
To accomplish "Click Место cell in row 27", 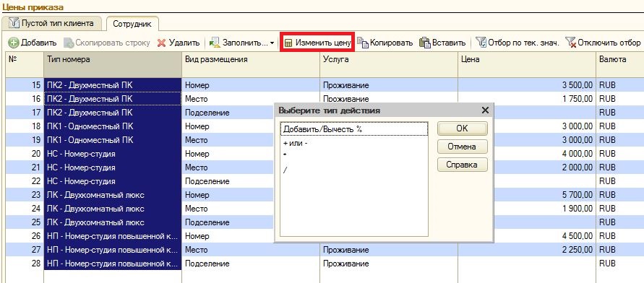I will (x=251, y=250).
